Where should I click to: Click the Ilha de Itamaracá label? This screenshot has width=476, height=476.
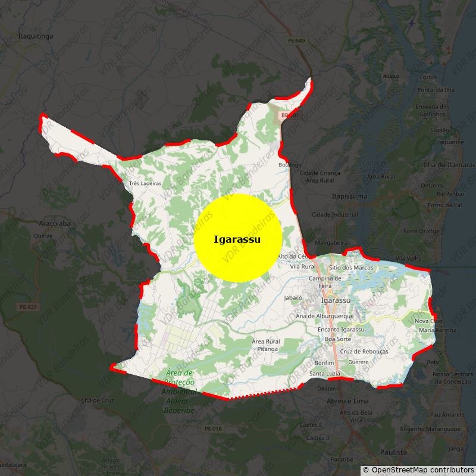click(449, 165)
